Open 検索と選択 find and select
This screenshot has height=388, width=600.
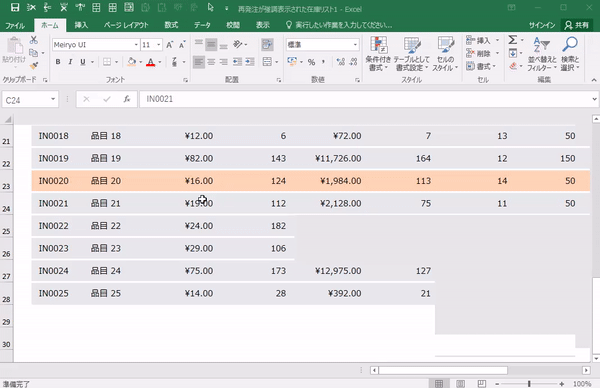tap(570, 54)
